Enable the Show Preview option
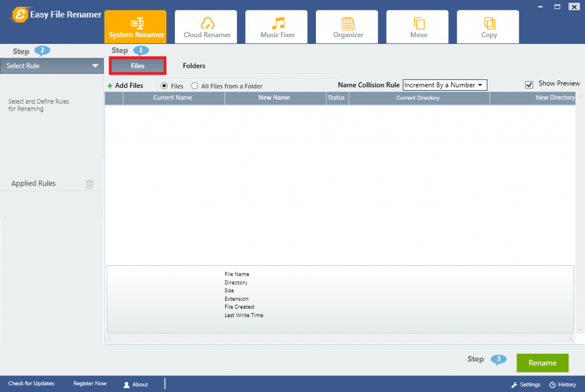 click(528, 83)
